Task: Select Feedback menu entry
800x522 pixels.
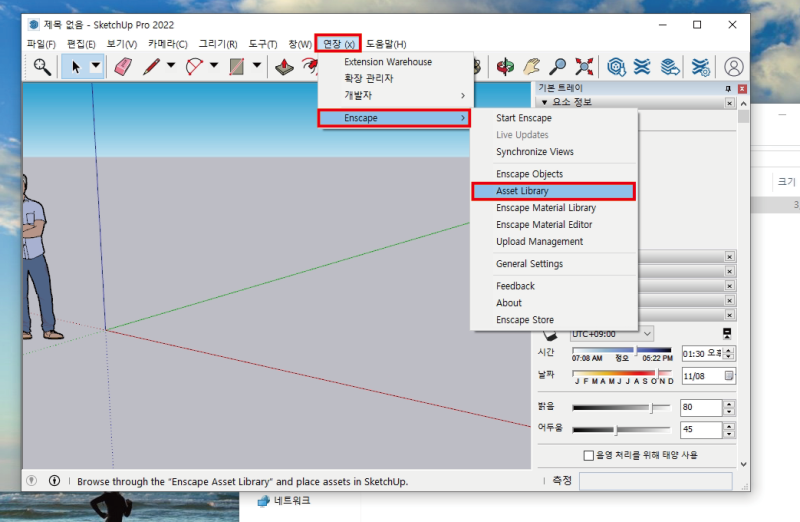Action: [554, 286]
